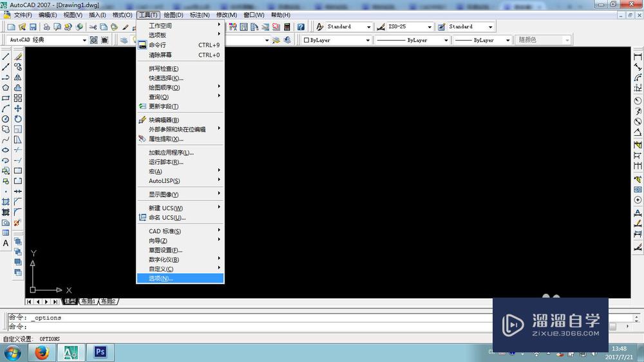Select the Circle draw tool
644x362 pixels.
tap(6, 119)
